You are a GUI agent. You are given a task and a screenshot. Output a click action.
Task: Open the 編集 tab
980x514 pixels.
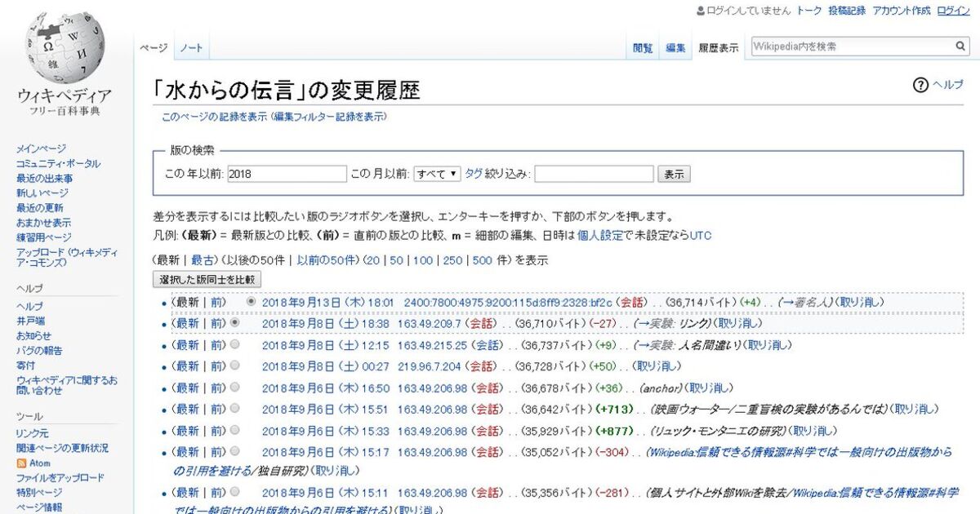tap(675, 48)
